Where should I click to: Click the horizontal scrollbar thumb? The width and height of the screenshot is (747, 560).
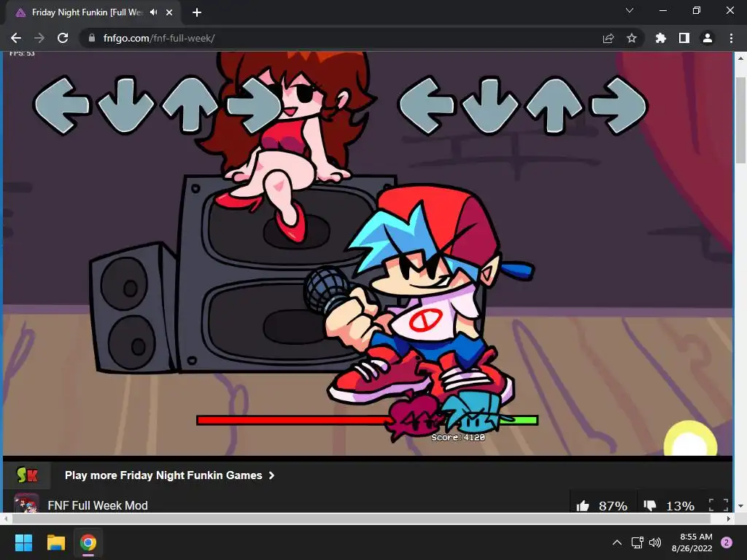coord(361,518)
